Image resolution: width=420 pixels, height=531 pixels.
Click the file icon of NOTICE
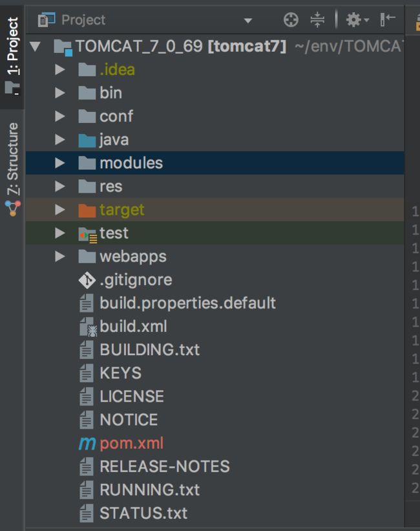(87, 420)
